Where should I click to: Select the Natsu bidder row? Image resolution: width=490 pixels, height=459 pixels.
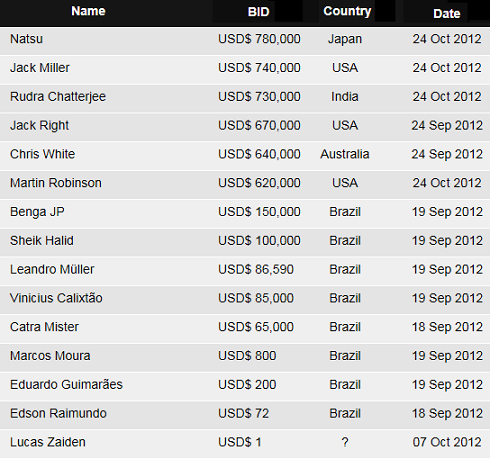coord(245,41)
